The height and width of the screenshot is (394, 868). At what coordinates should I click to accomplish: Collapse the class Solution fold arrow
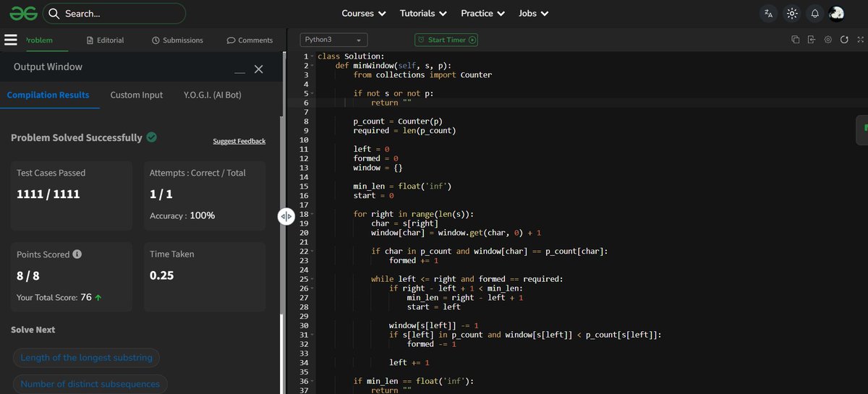[312, 56]
